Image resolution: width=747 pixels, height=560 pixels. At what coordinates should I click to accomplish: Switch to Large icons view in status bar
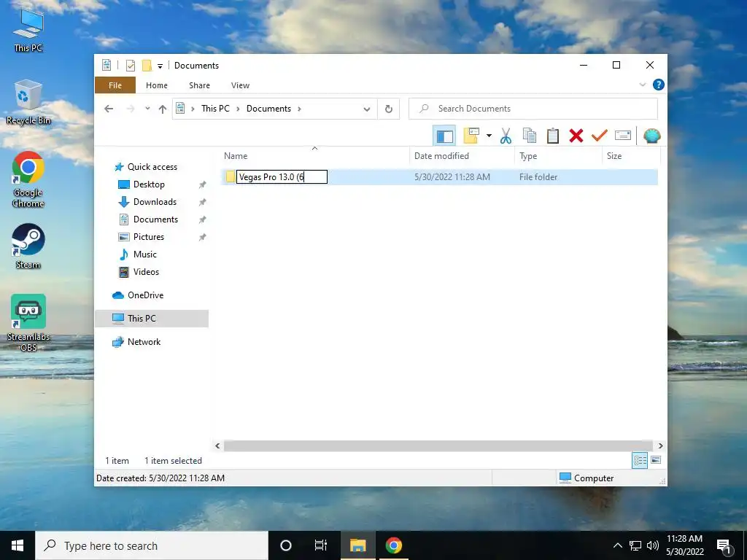click(x=656, y=460)
